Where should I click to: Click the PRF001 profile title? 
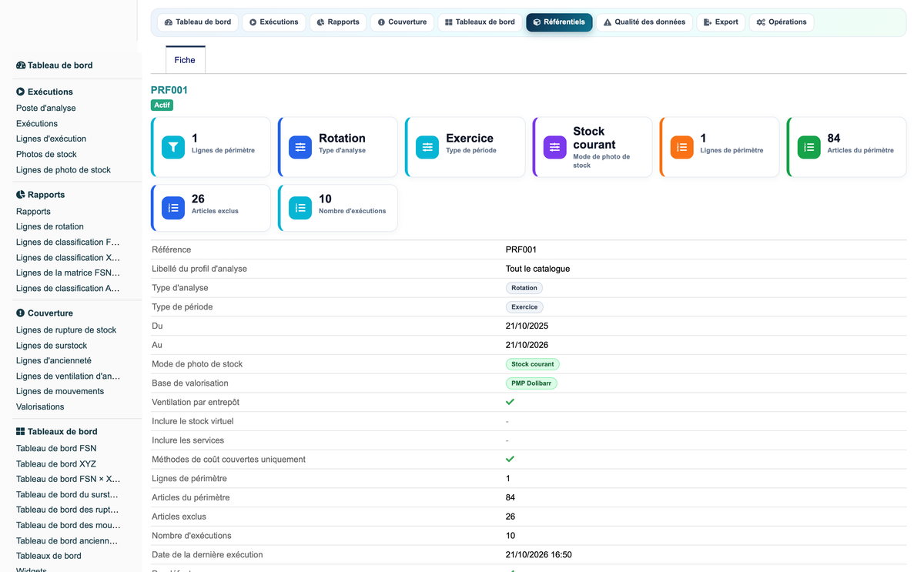click(x=169, y=90)
